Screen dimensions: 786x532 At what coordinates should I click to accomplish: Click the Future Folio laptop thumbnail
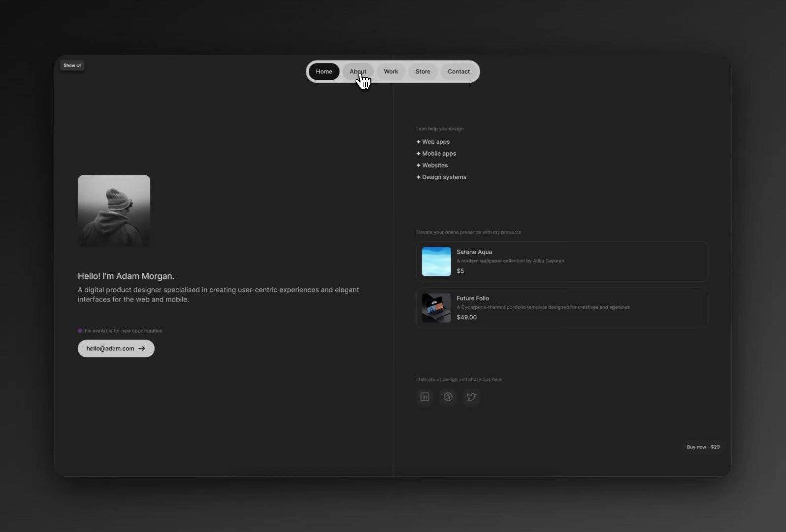[436, 308]
